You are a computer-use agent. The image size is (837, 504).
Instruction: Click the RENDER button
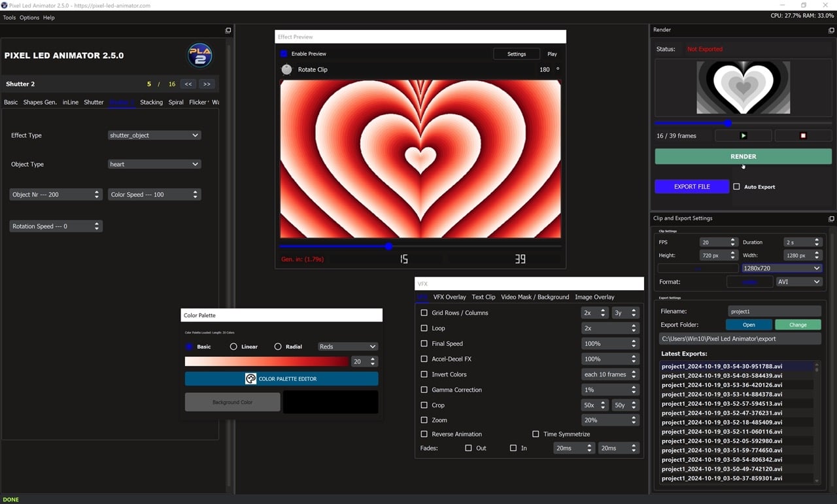[x=743, y=156]
